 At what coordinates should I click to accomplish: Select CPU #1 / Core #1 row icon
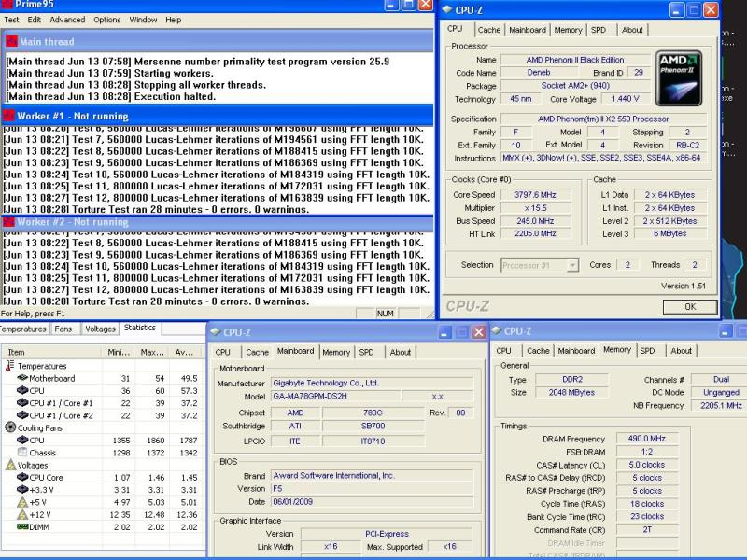[22, 403]
